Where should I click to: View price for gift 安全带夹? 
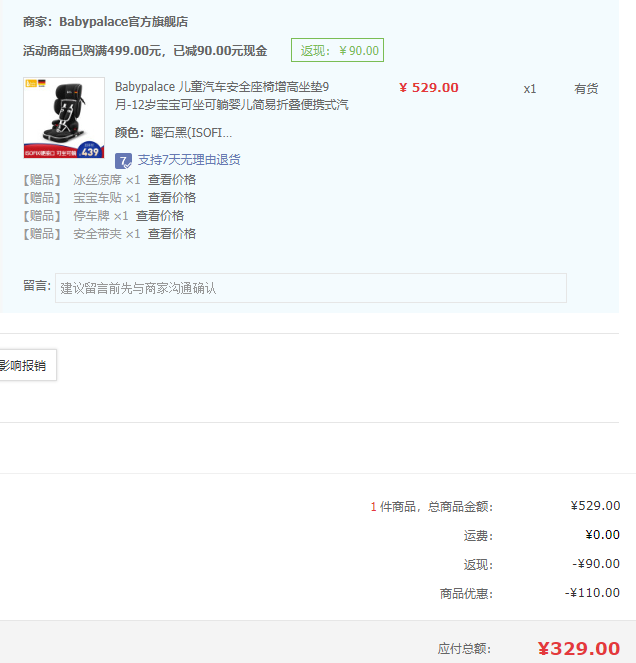[x=172, y=233]
